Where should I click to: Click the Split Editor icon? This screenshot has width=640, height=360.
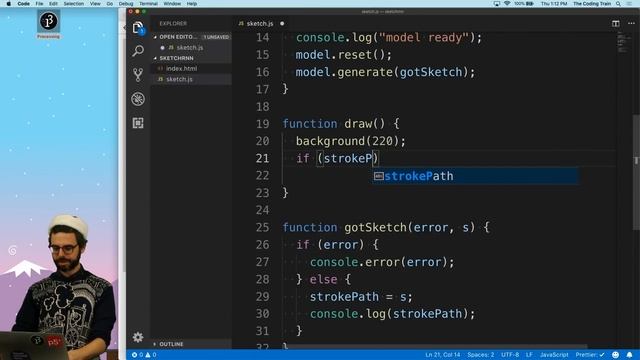click(616, 24)
